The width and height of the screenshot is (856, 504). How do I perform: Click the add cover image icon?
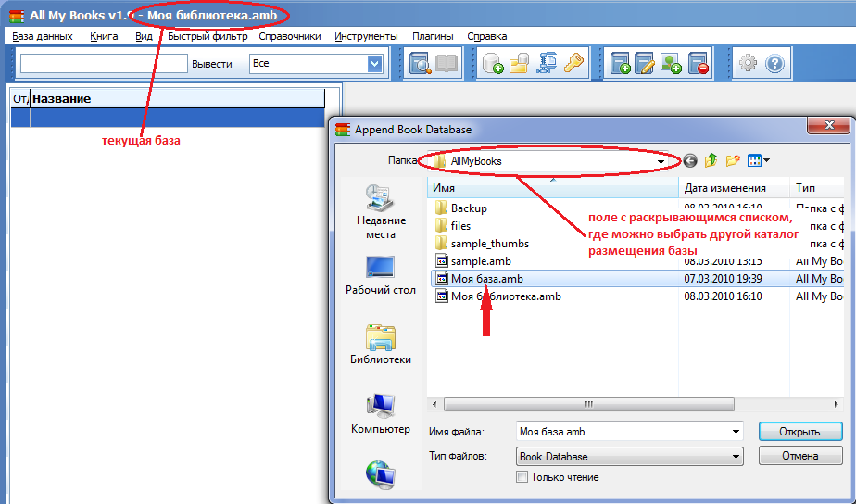(x=671, y=64)
